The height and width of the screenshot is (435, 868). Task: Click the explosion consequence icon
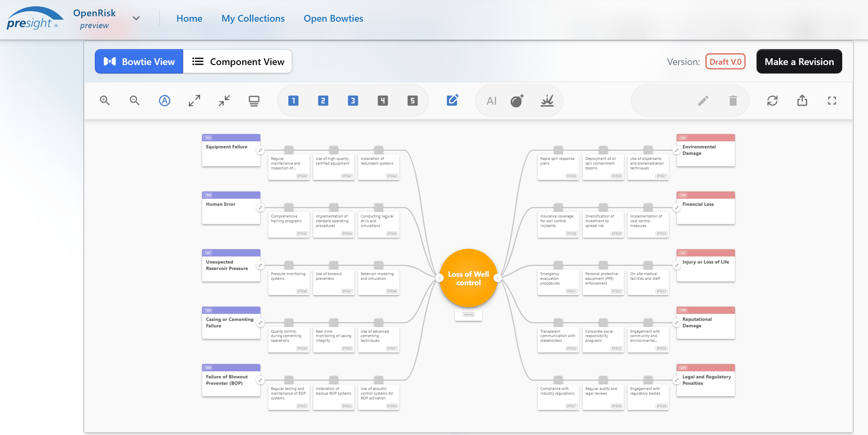[547, 101]
